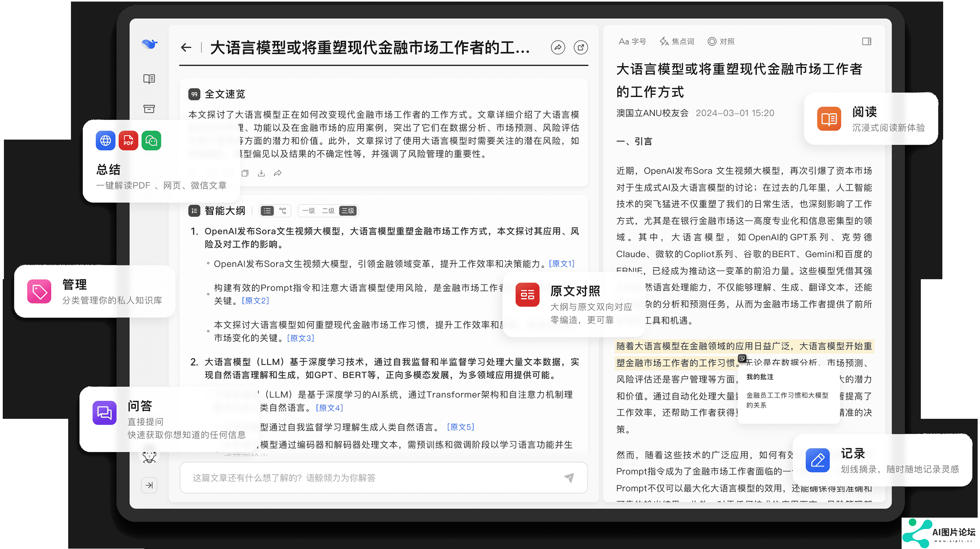Screen dimensions: 980x549
Task: Open the [原文4] source link
Action: click(329, 408)
